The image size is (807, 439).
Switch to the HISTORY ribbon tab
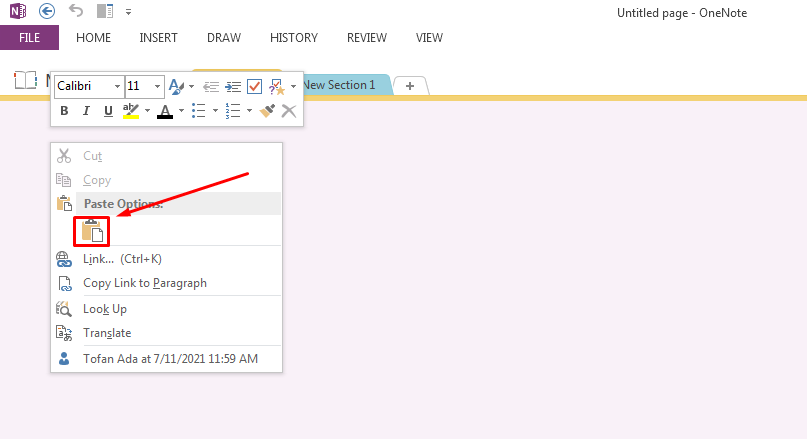click(294, 38)
